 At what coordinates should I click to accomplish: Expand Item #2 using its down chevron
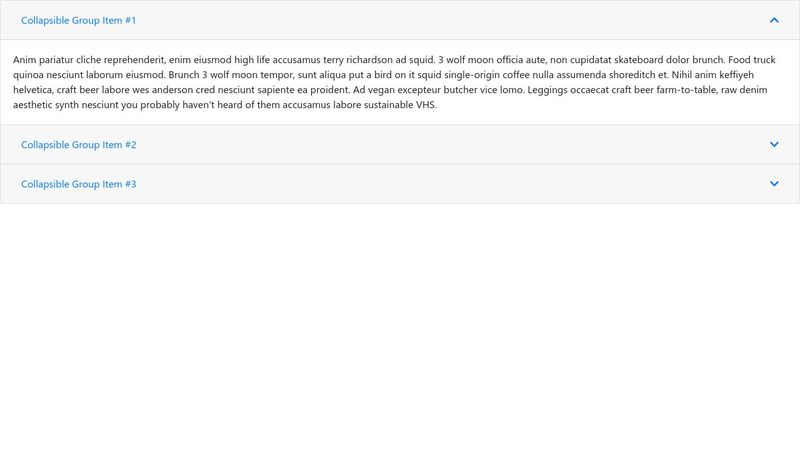(x=774, y=144)
